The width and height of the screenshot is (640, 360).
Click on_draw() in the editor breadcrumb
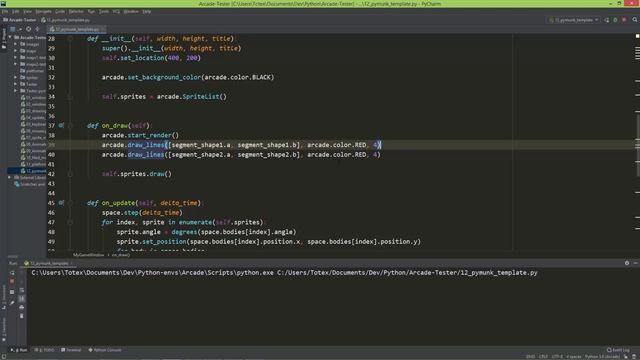coord(121,255)
